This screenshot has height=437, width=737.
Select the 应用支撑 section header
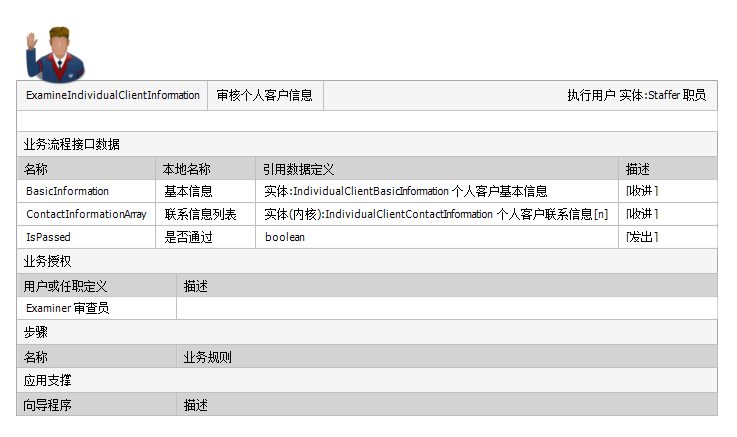click(x=367, y=380)
